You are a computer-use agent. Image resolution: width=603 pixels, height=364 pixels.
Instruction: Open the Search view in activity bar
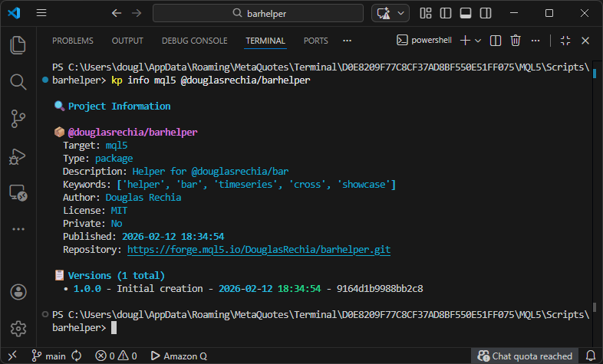(18, 81)
